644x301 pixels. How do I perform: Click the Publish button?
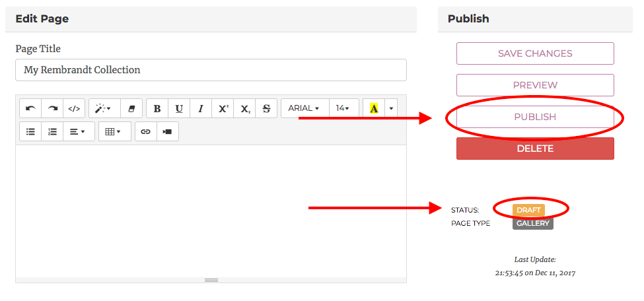(535, 117)
